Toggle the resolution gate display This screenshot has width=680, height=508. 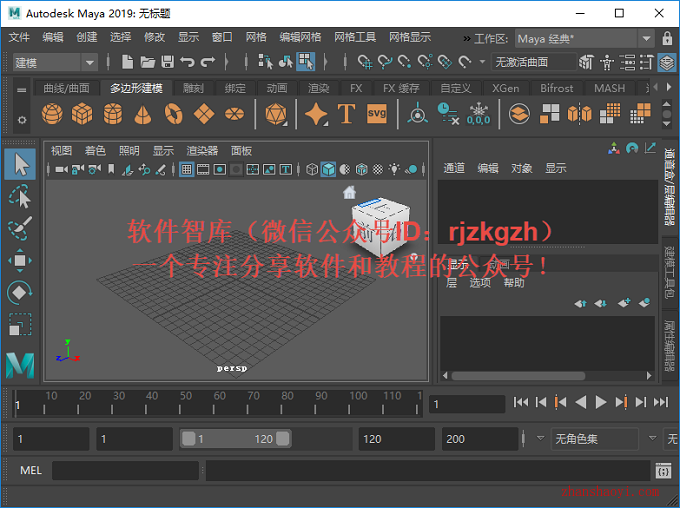pos(220,170)
